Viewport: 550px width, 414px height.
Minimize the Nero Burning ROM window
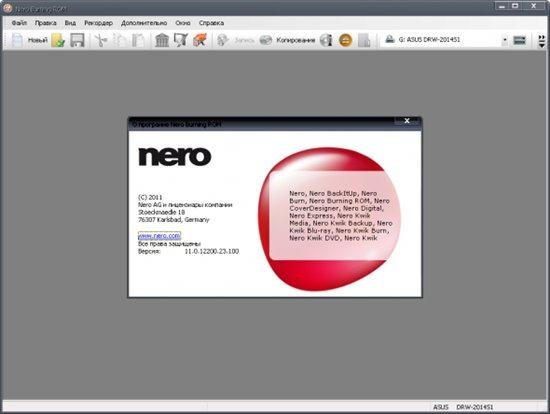pyautogui.click(x=502, y=6)
